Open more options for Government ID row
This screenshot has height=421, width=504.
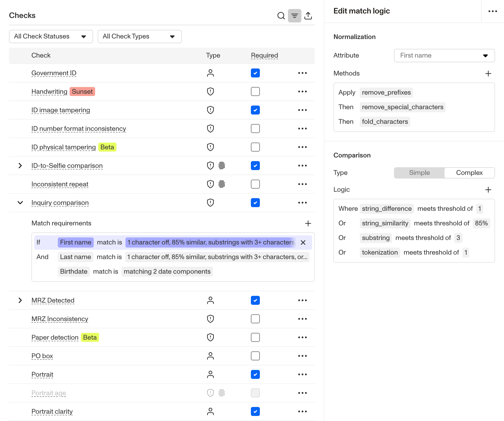[303, 73]
